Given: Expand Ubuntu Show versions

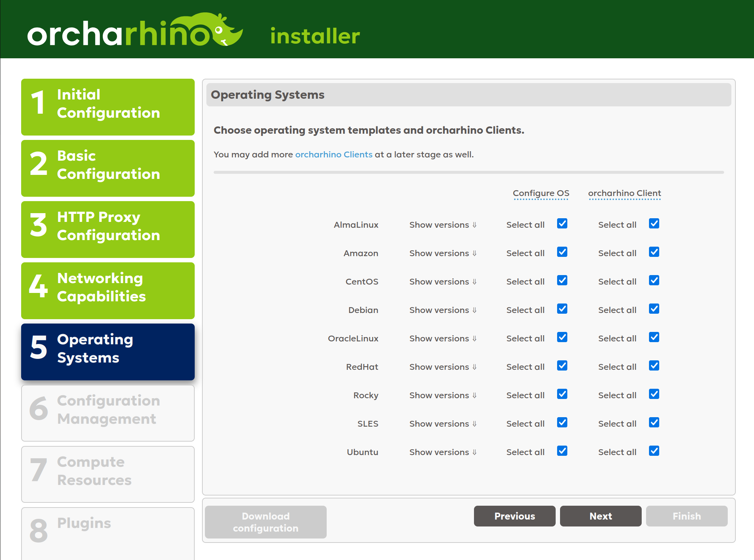Looking at the screenshot, I should [x=442, y=452].
